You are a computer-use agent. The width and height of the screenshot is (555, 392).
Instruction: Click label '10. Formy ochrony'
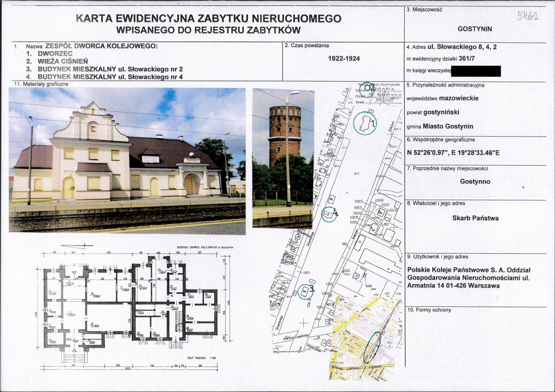(x=429, y=310)
